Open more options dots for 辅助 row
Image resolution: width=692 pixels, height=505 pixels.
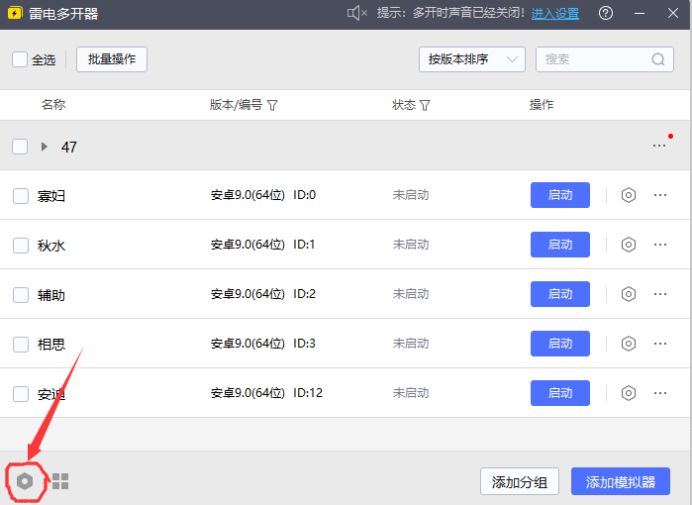pos(660,294)
